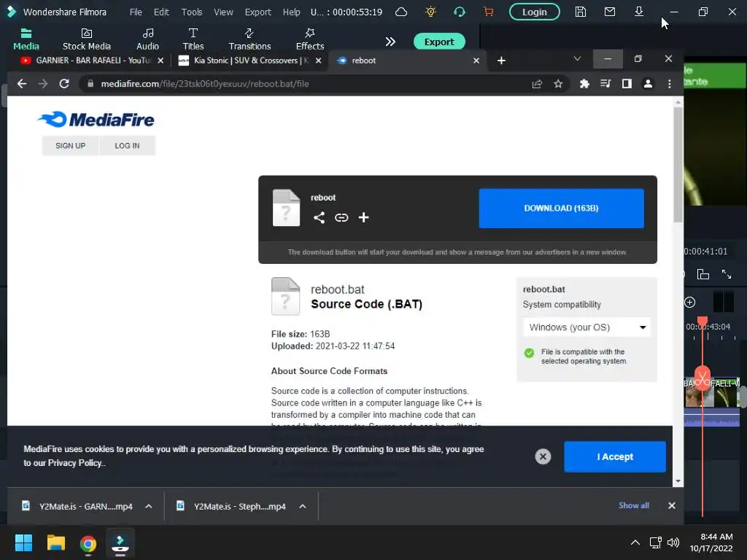This screenshot has width=747, height=560.
Task: Open the Windows Start menu
Action: pos(24,542)
